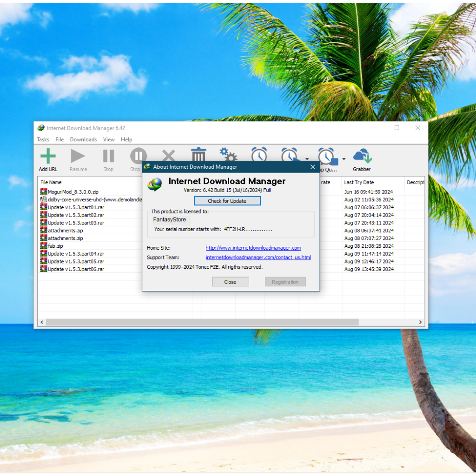Click the Delete X toolbar icon

[168, 155]
